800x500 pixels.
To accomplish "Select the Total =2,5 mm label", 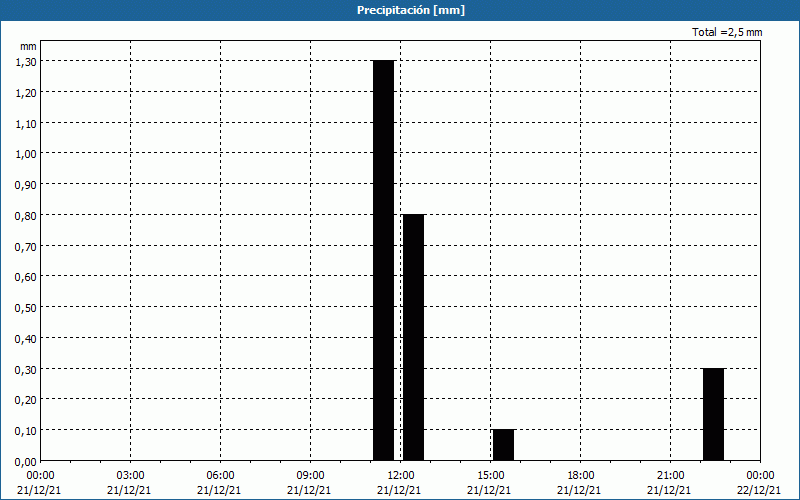I will 727,32.
